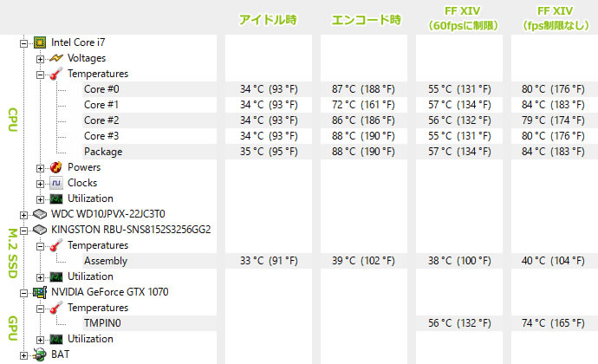This screenshot has height=364, width=598.
Task: Select the WDC WD10JPVX-22JC3T0 label
Action: (108, 214)
